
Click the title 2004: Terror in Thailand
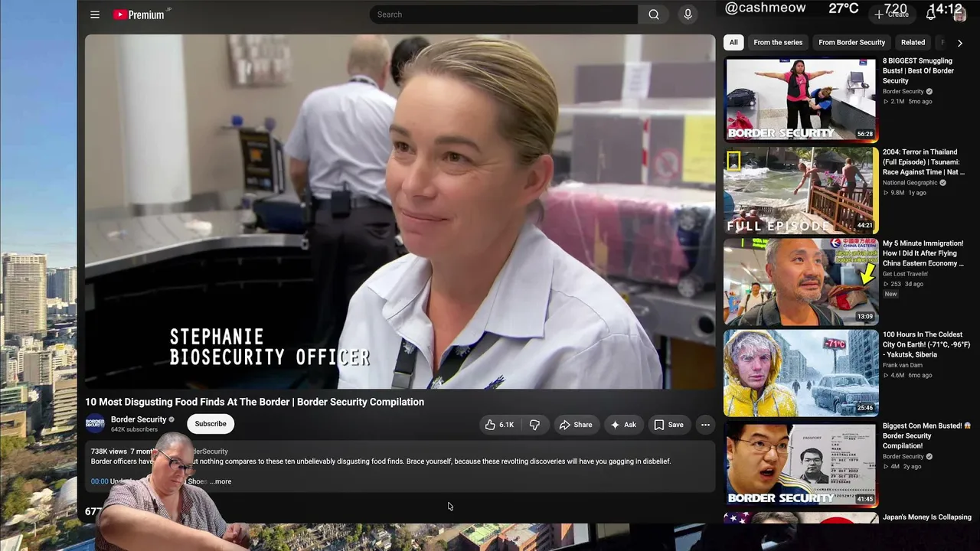point(923,162)
